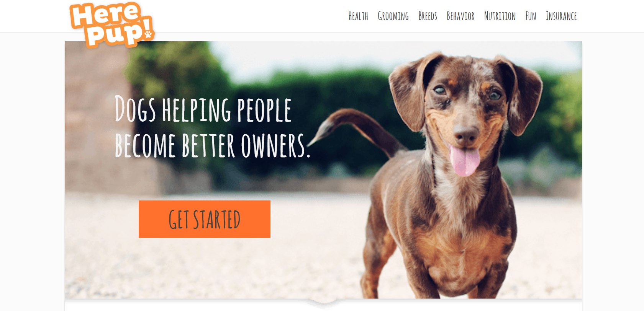Open the Breeds navigation link
This screenshot has width=644, height=311.
(x=428, y=16)
